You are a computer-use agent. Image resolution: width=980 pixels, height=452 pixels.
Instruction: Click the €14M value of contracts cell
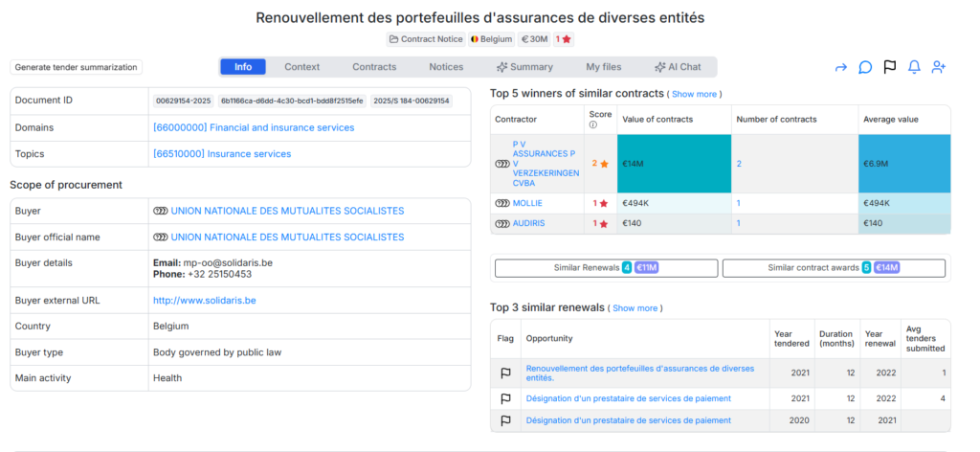coord(674,164)
